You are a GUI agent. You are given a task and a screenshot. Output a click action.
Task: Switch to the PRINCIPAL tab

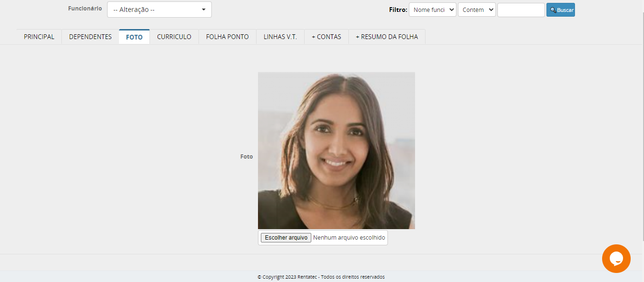tap(39, 37)
